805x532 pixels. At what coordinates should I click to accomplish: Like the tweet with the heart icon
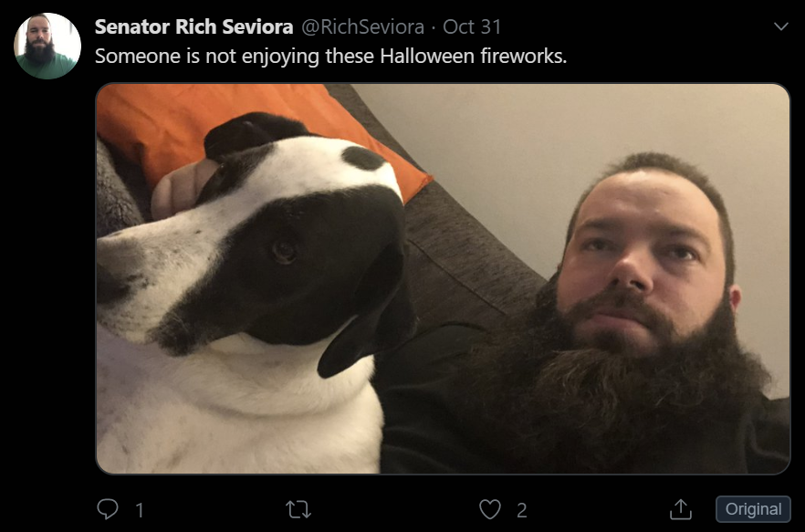pos(490,510)
